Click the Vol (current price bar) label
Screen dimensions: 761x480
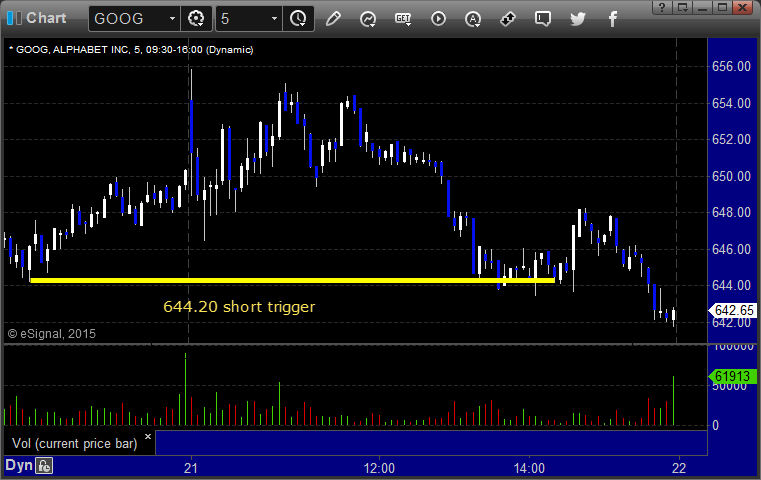(75, 444)
